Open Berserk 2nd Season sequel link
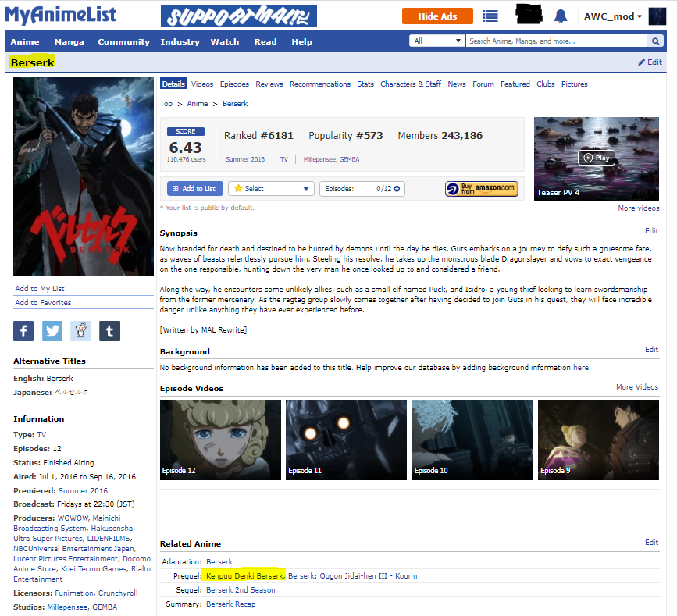 241,590
